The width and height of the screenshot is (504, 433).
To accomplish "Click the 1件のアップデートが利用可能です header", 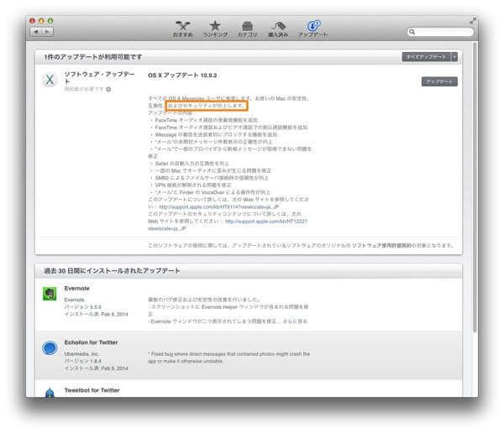I will point(93,57).
